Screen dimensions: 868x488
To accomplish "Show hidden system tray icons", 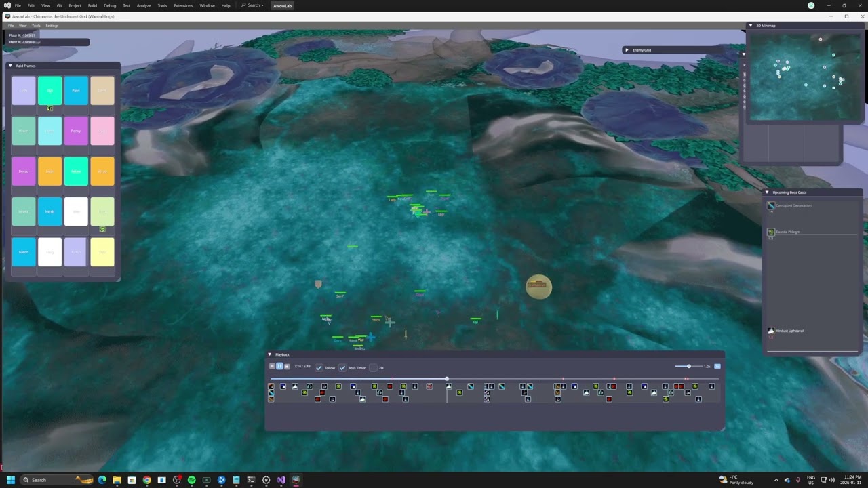I will tap(776, 480).
